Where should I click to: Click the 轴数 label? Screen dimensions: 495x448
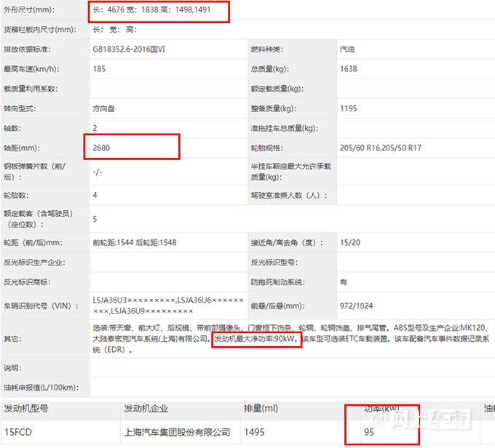(x=12, y=129)
